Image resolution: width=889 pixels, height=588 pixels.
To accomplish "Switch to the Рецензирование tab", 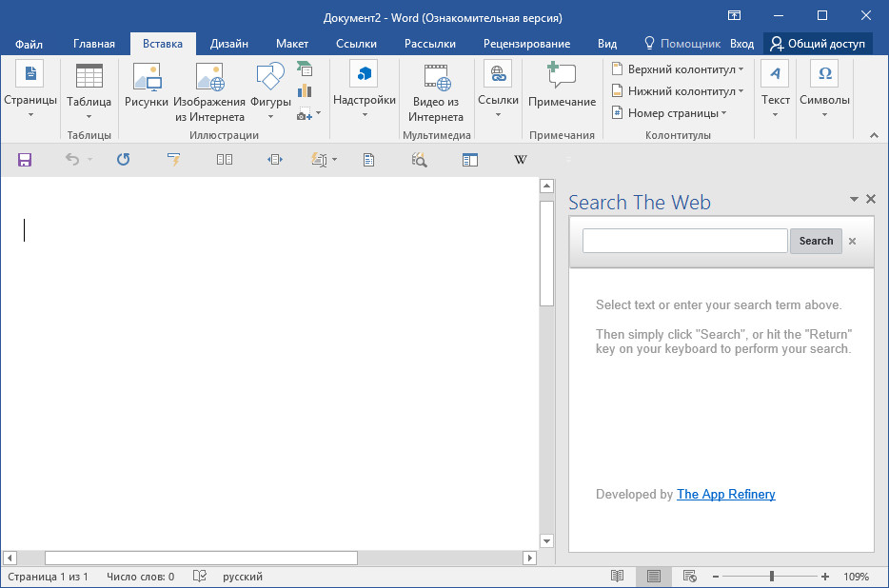I will click(x=526, y=44).
